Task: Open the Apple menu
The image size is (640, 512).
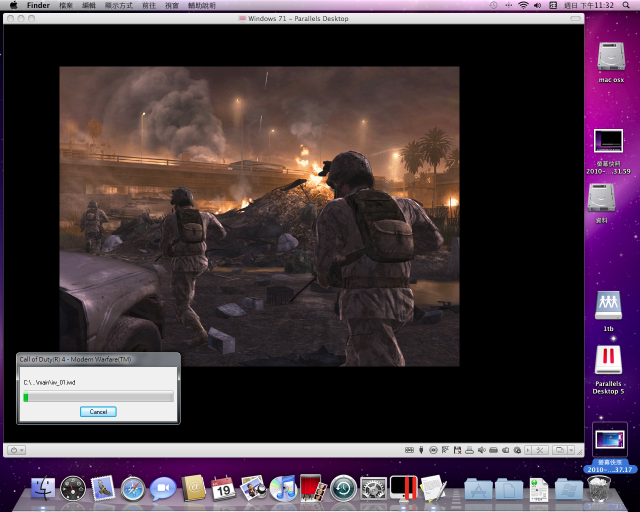Action: [13, 5]
